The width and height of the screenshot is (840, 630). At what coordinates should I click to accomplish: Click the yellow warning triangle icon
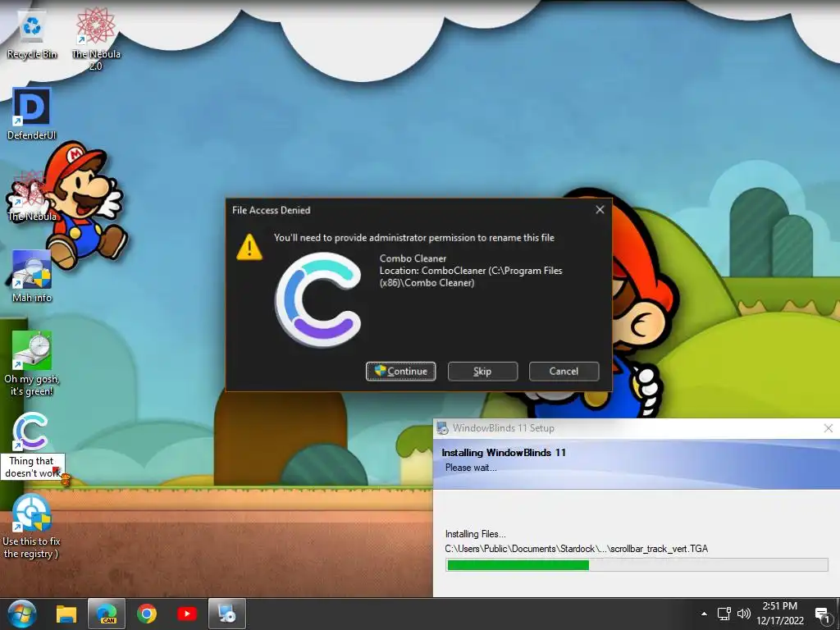point(249,247)
